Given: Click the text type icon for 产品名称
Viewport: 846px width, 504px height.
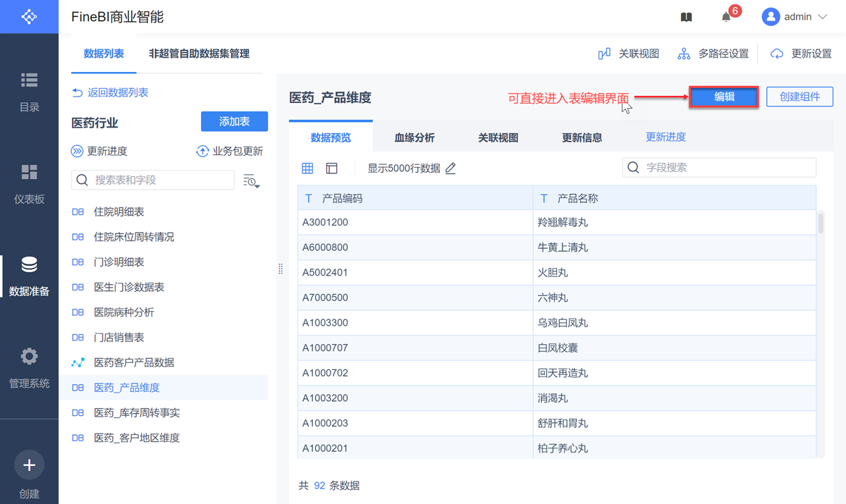Looking at the screenshot, I should [x=544, y=199].
